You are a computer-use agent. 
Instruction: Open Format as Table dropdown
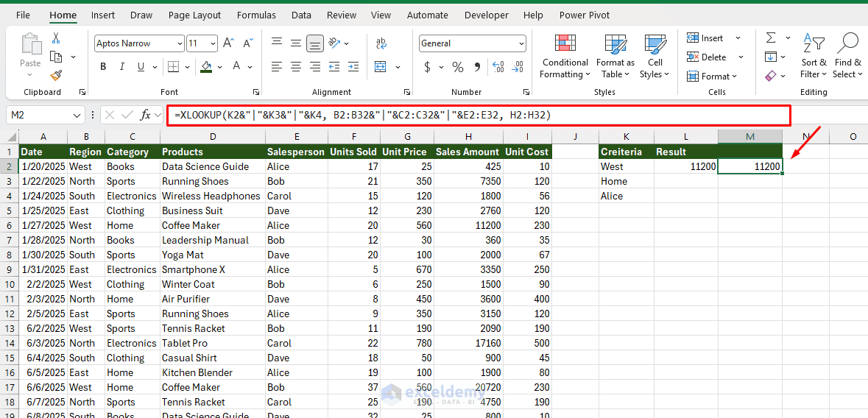[615, 56]
